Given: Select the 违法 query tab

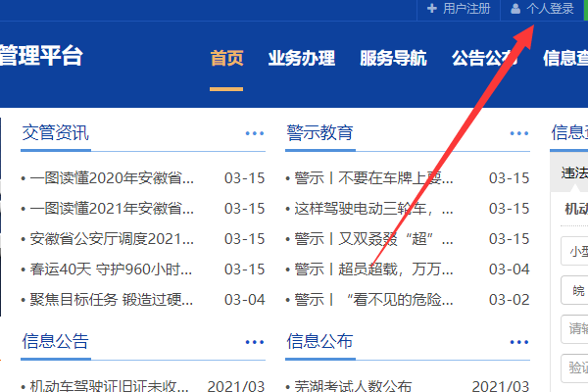Looking at the screenshot, I should coord(573,172).
